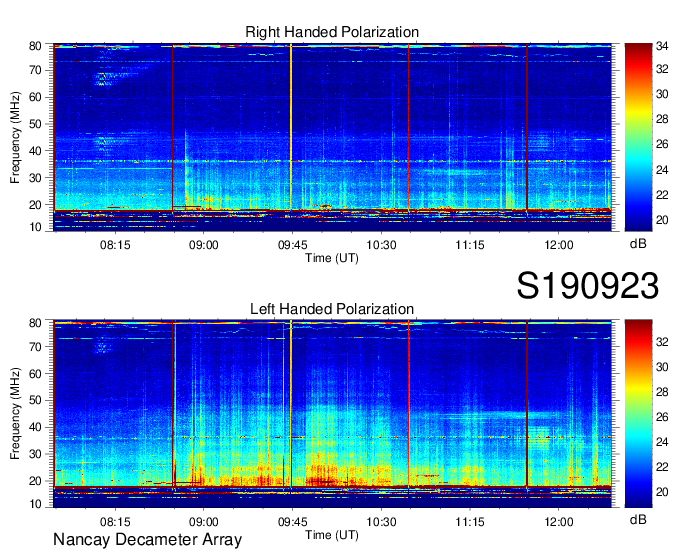The width and height of the screenshot is (680, 552).
Task: Click the 30 value on the Right Handed color bar
Action: 661,95
